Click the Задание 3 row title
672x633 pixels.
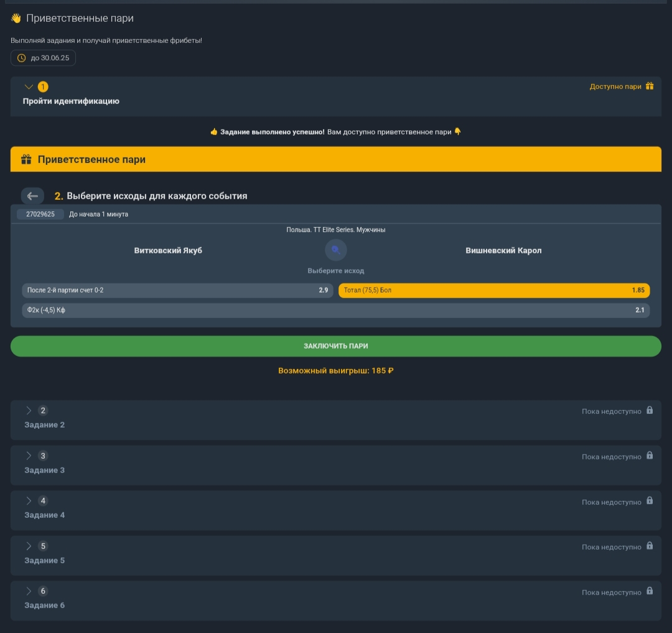tap(45, 470)
